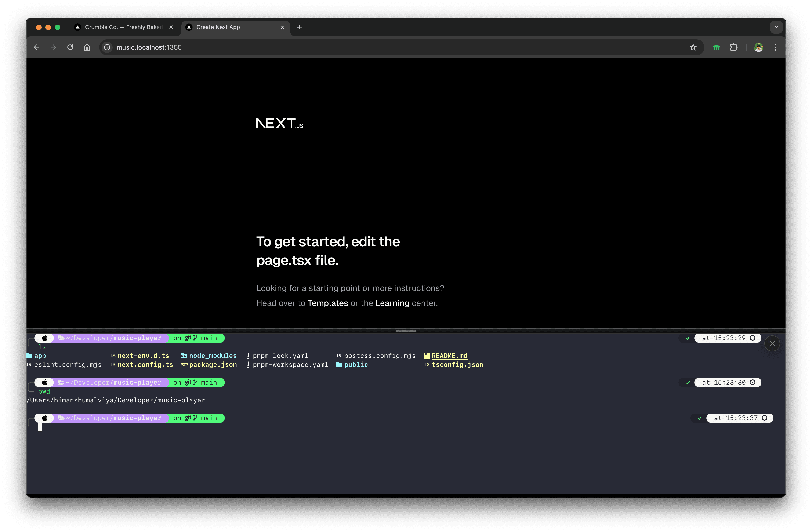Dismiss the terminal notification with the × button
812x532 pixels.
tap(772, 344)
